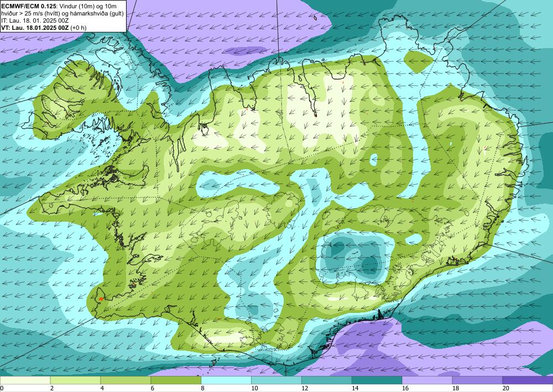
Task: Click the 'VT: Lau. 18.01.2025 00Z' valid time line
Action: point(35,28)
